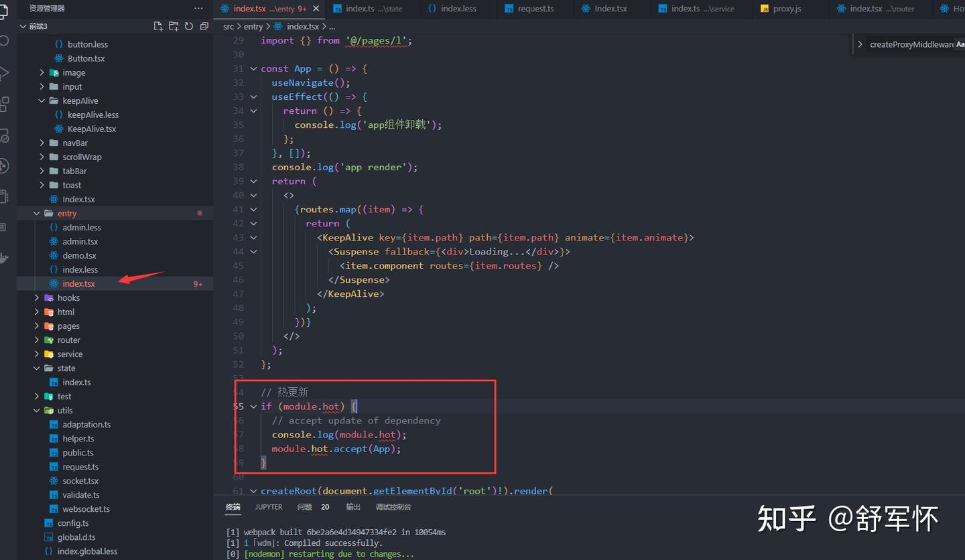The width and height of the screenshot is (965, 560).
Task: Open websocket.ts in the file tree
Action: 86,508
